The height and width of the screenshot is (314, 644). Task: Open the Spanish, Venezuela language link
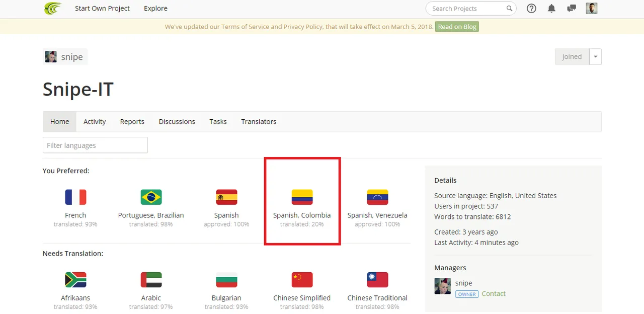pyautogui.click(x=377, y=215)
